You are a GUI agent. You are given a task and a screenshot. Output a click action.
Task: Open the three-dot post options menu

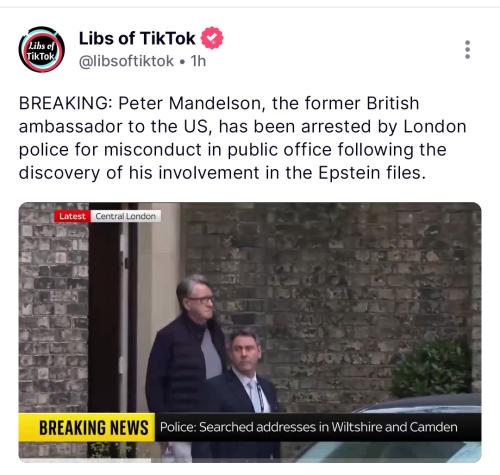click(x=467, y=50)
